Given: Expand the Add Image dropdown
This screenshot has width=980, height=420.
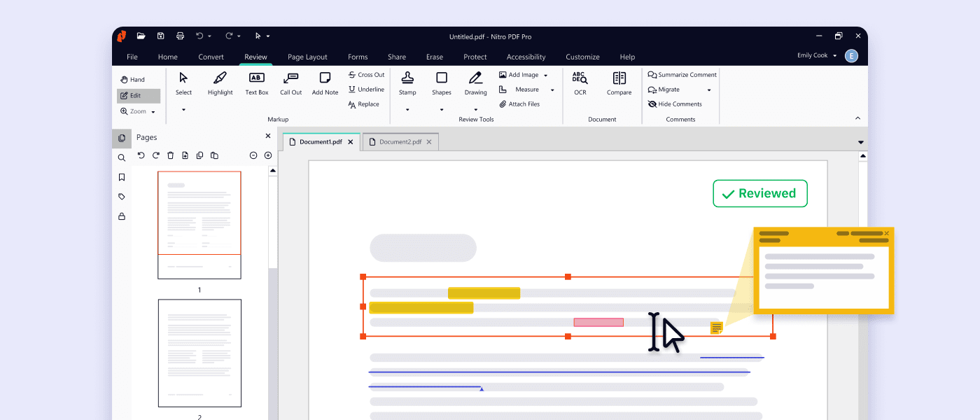Looking at the screenshot, I should click(x=545, y=74).
